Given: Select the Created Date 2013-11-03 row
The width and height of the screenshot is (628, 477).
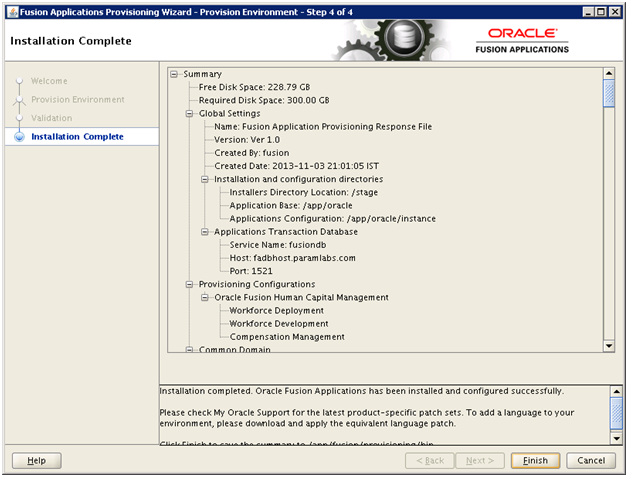Looking at the screenshot, I should click(x=296, y=166).
